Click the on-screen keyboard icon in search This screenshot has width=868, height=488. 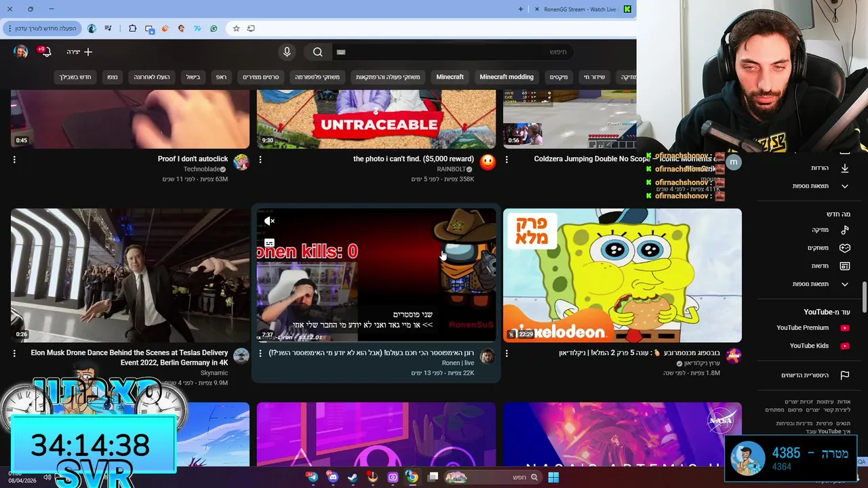[x=341, y=52]
